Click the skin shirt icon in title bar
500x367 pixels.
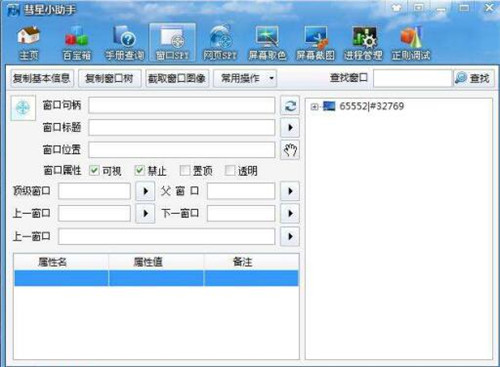pos(396,7)
